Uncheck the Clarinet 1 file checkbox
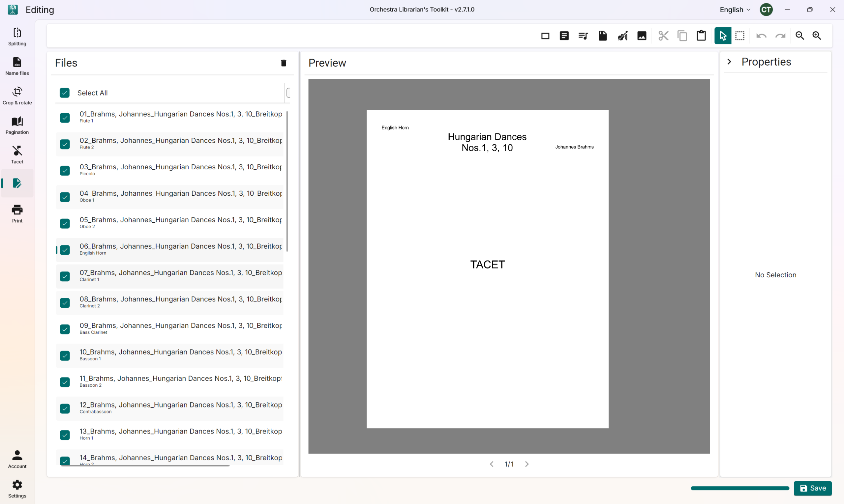 coord(65,277)
